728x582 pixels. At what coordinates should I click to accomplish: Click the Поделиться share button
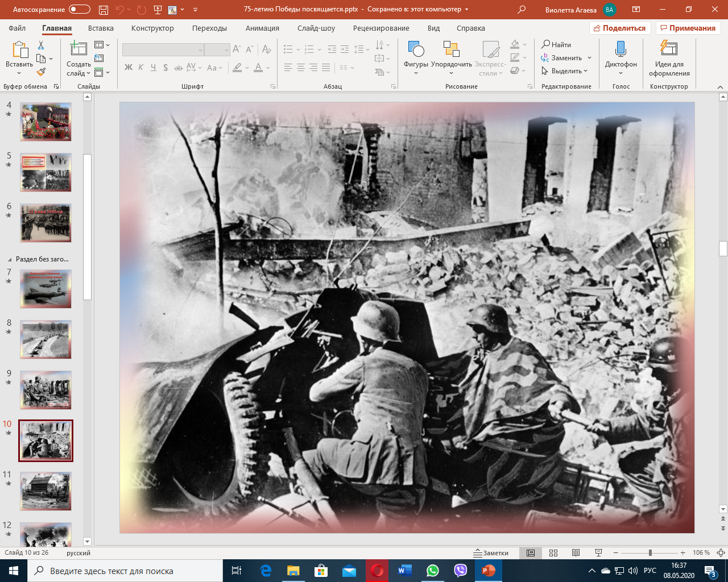(619, 28)
